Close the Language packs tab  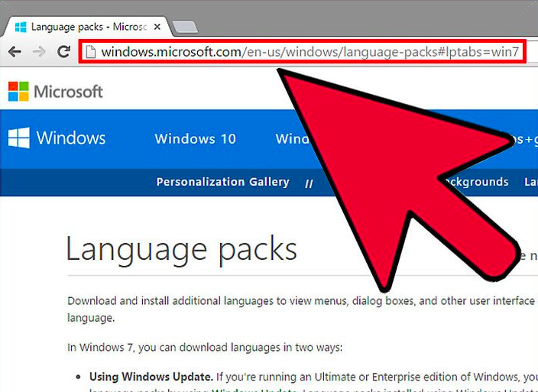click(157, 27)
